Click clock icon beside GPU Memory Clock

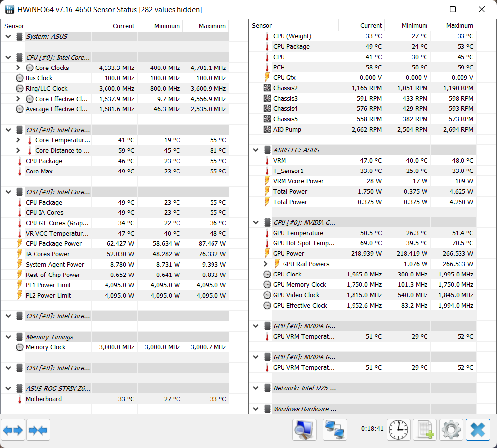[x=267, y=285]
